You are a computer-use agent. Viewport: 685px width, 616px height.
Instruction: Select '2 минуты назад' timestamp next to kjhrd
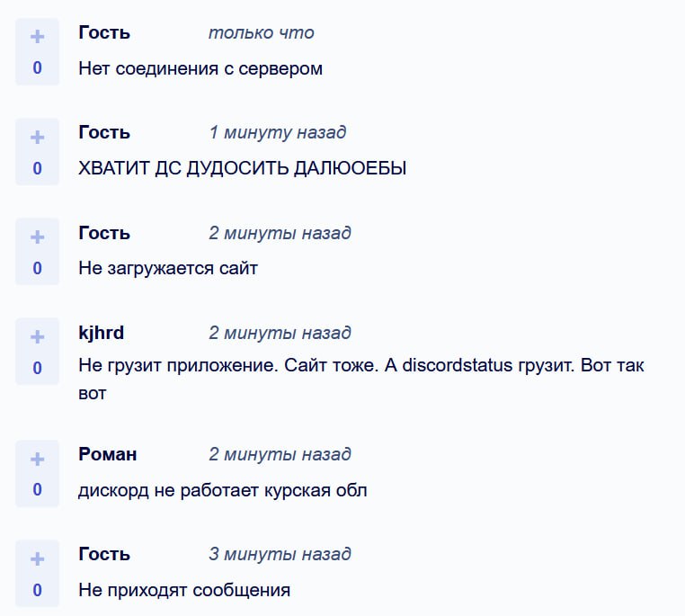coord(280,333)
